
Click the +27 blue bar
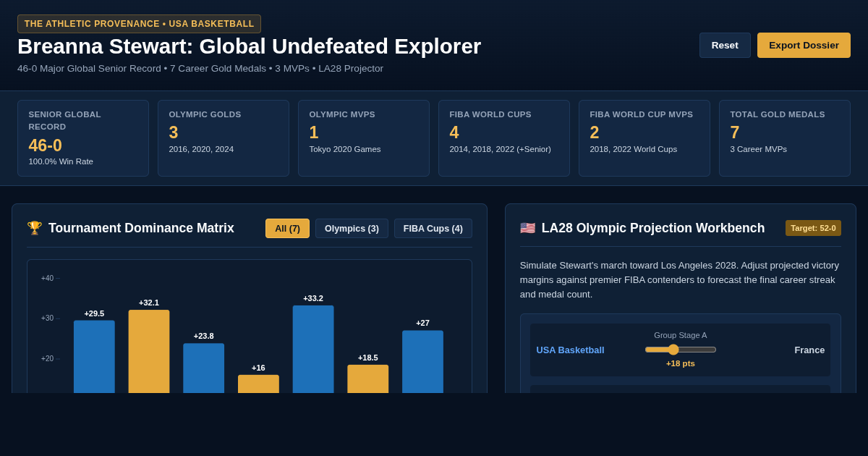click(x=422, y=362)
